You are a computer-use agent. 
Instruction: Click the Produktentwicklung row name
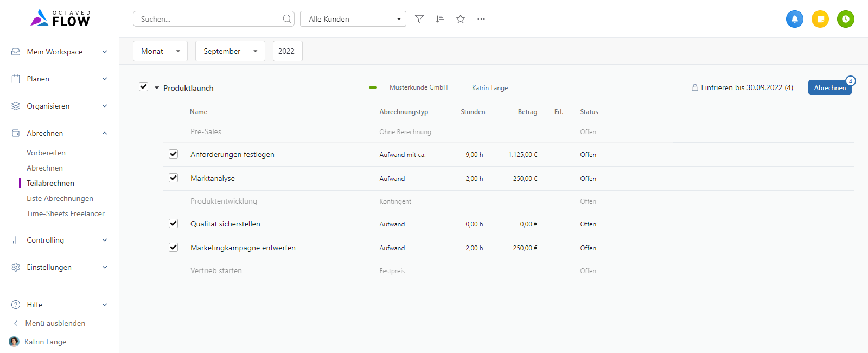click(x=224, y=201)
